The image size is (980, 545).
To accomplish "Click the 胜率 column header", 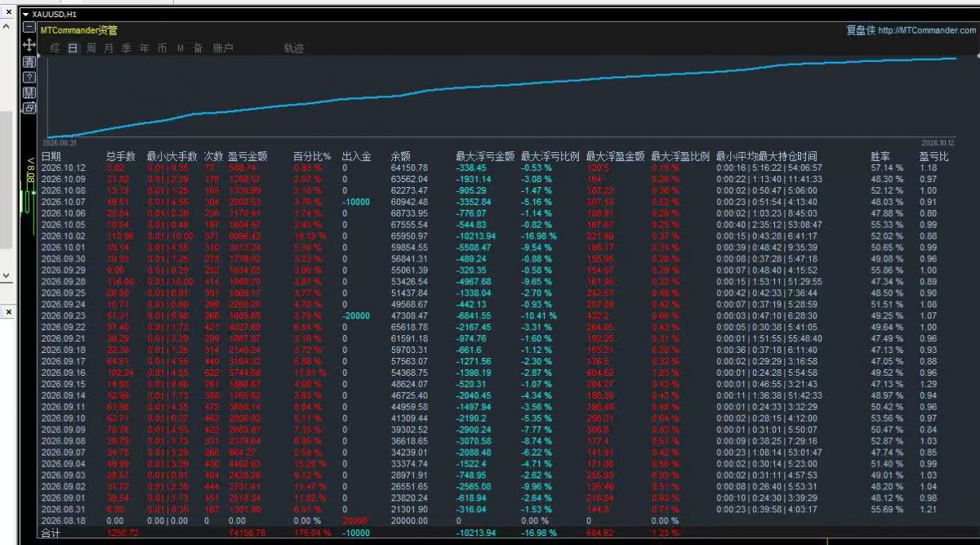I will [881, 156].
